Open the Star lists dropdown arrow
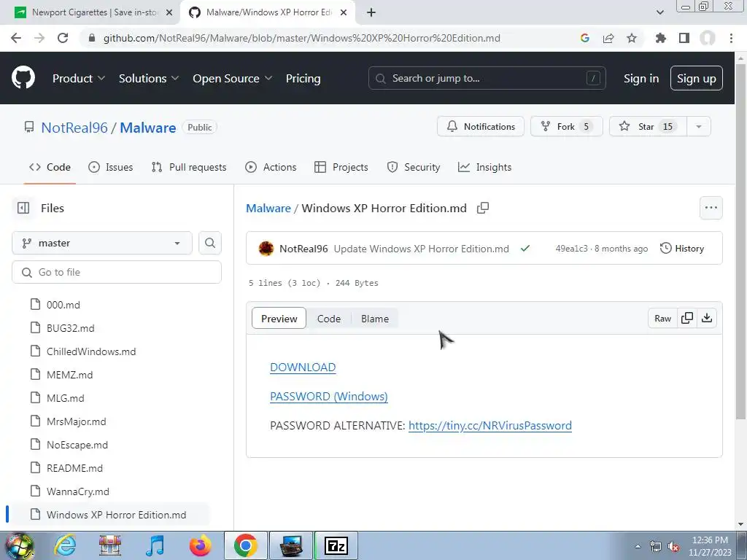The width and height of the screenshot is (747, 560). pos(698,127)
